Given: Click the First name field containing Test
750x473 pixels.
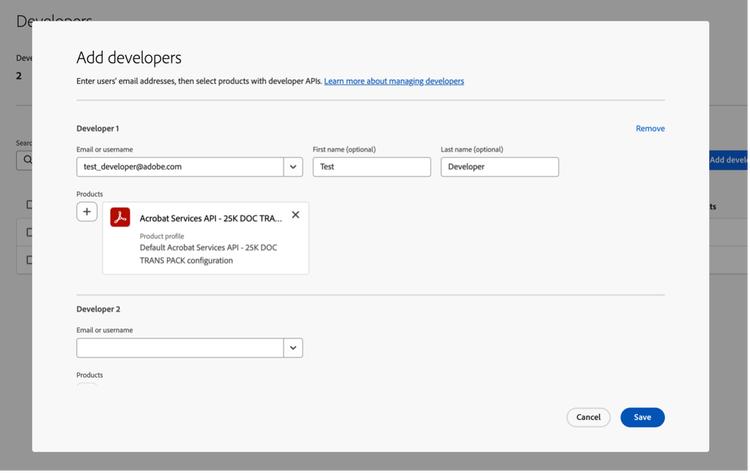Looking at the screenshot, I should [372, 167].
